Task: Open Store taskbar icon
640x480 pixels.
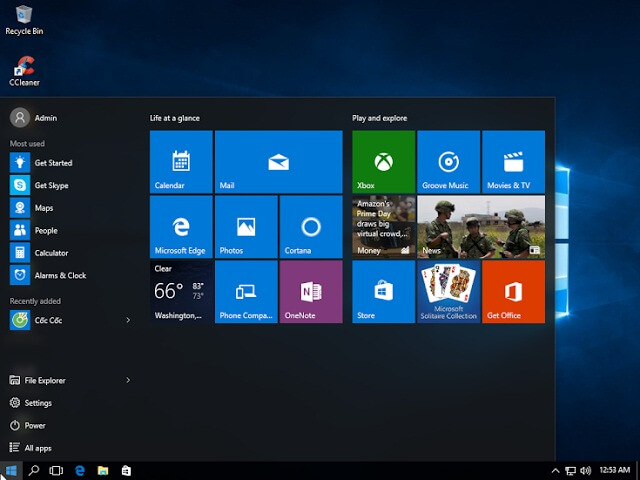Action: pos(126,471)
